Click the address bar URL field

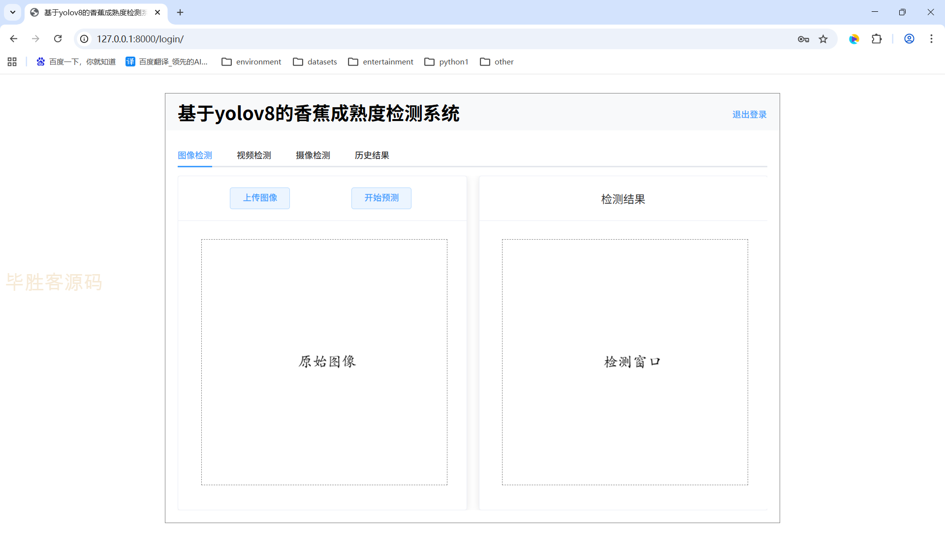tap(394, 39)
